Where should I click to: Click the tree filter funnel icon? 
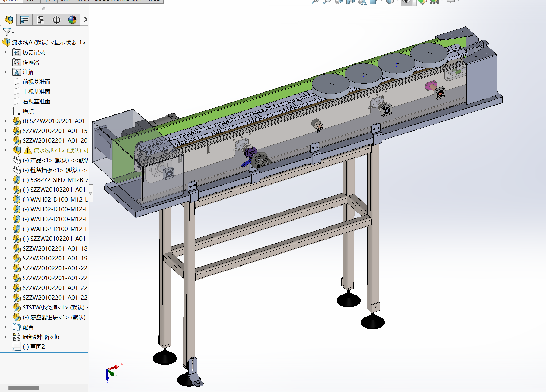click(x=7, y=32)
